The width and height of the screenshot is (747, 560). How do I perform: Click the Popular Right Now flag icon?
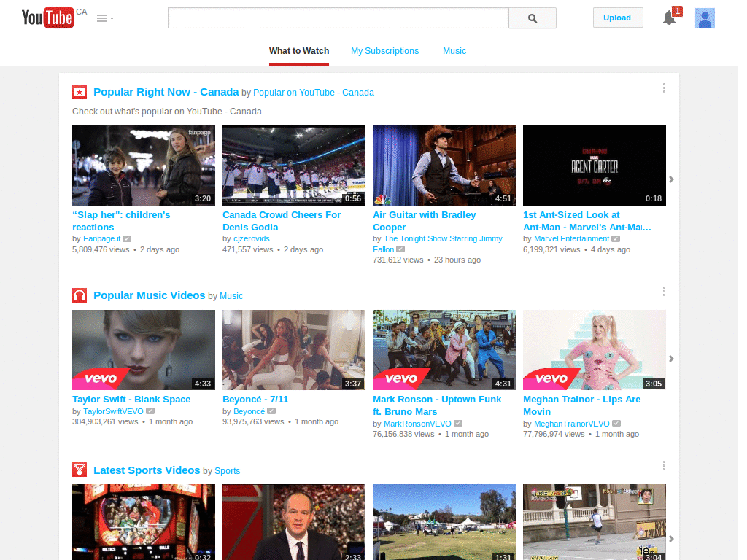(x=80, y=92)
